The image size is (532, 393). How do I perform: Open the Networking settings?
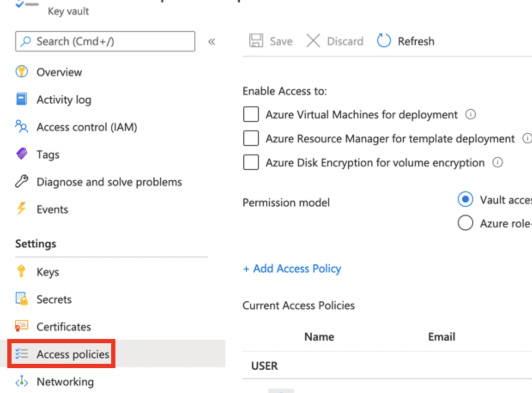[x=64, y=381]
